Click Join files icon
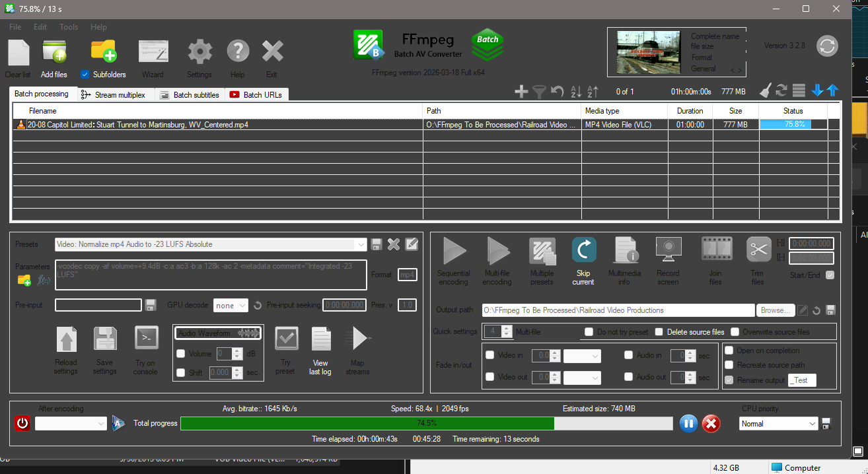868x474 pixels. [716, 250]
